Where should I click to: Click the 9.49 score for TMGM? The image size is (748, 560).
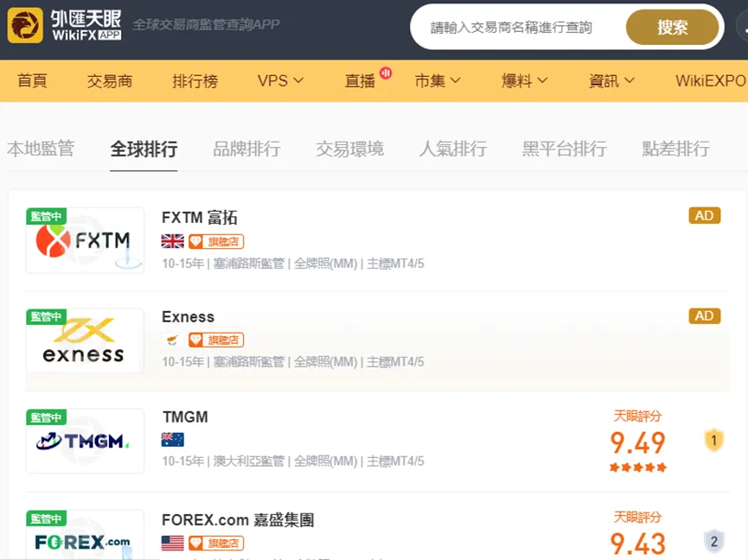click(x=638, y=442)
